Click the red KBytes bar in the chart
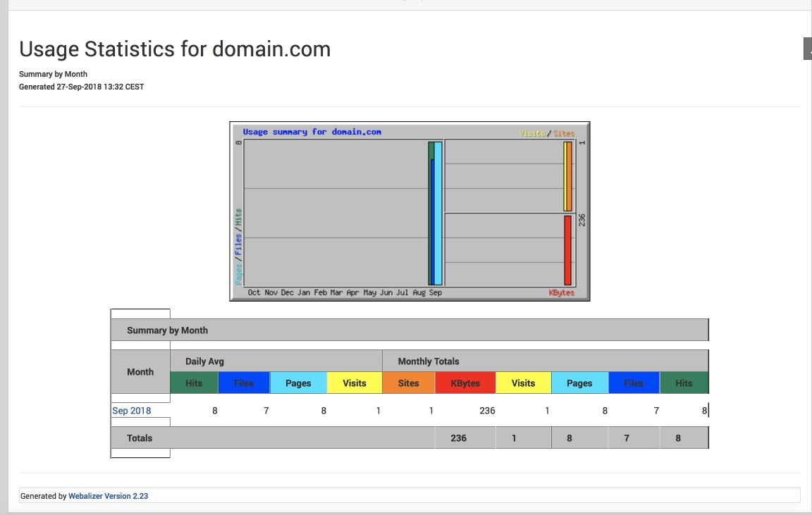The width and height of the screenshot is (812, 515). (567, 250)
